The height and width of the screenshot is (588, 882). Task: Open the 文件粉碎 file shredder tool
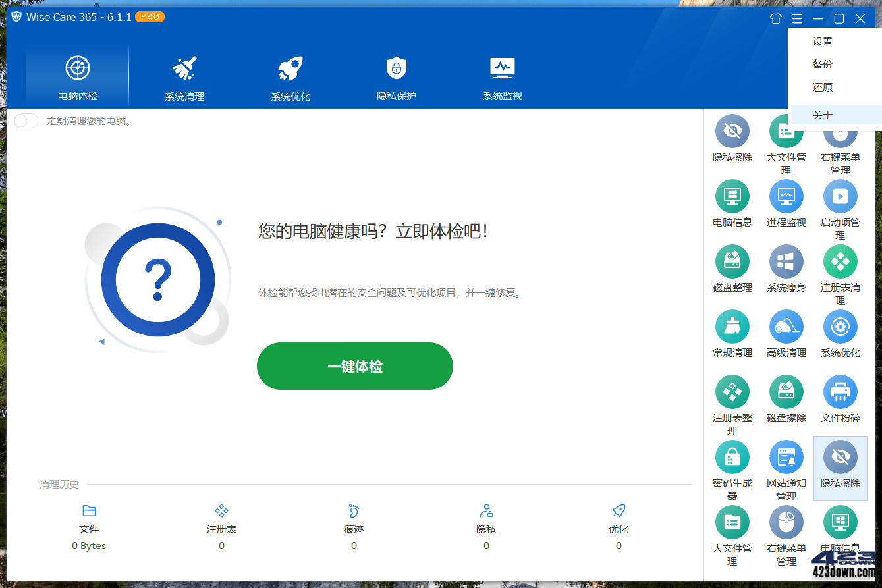point(840,392)
